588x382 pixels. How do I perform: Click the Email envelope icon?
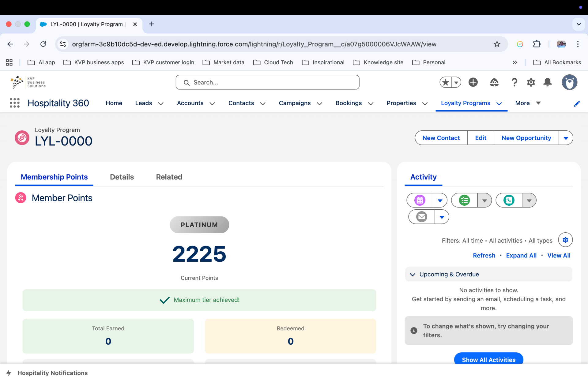[x=422, y=217]
